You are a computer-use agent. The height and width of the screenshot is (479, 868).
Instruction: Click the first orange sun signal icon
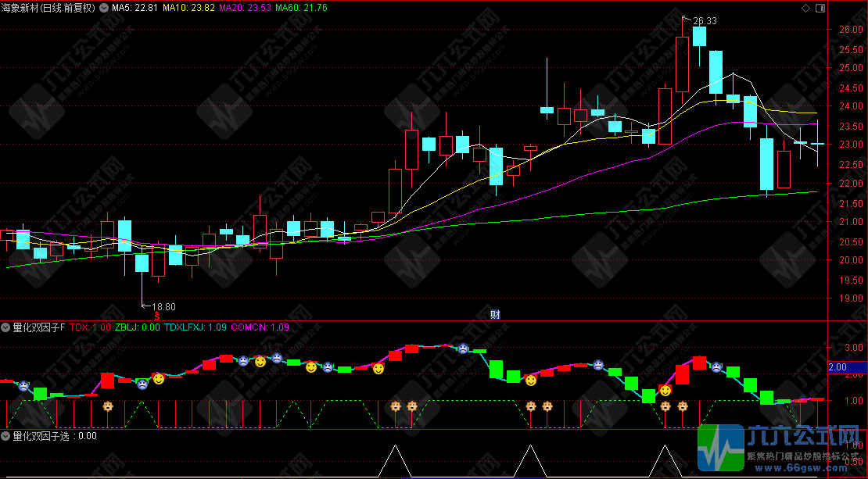pyautogui.click(x=107, y=406)
